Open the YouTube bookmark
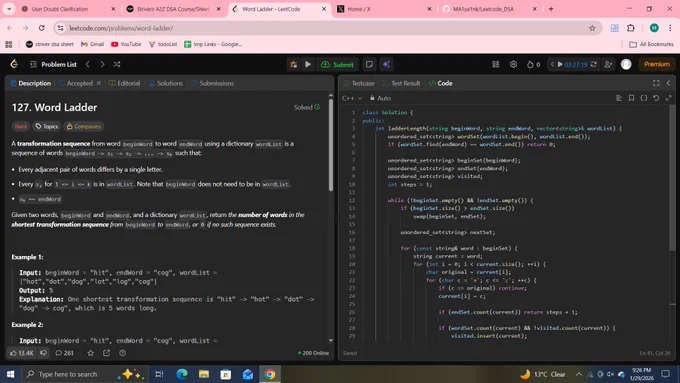 [126, 44]
